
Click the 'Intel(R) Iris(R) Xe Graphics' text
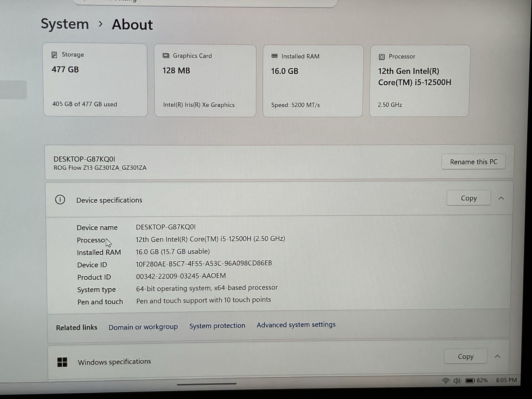(199, 105)
